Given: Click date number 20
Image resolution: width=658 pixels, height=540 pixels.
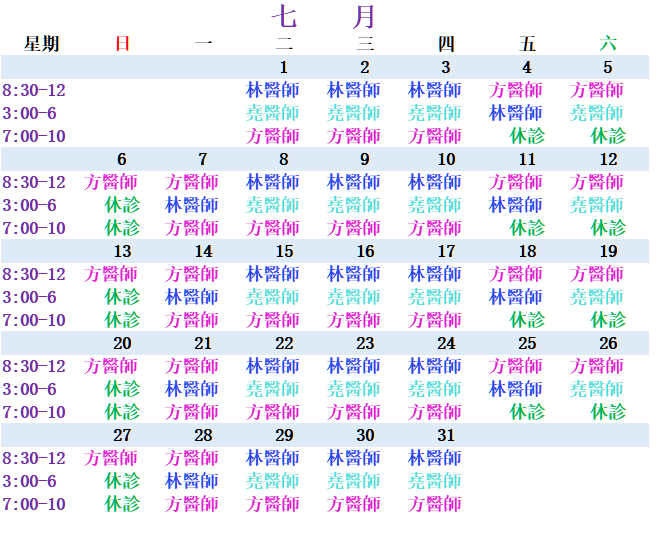Looking at the screenshot, I should pyautogui.click(x=122, y=343).
